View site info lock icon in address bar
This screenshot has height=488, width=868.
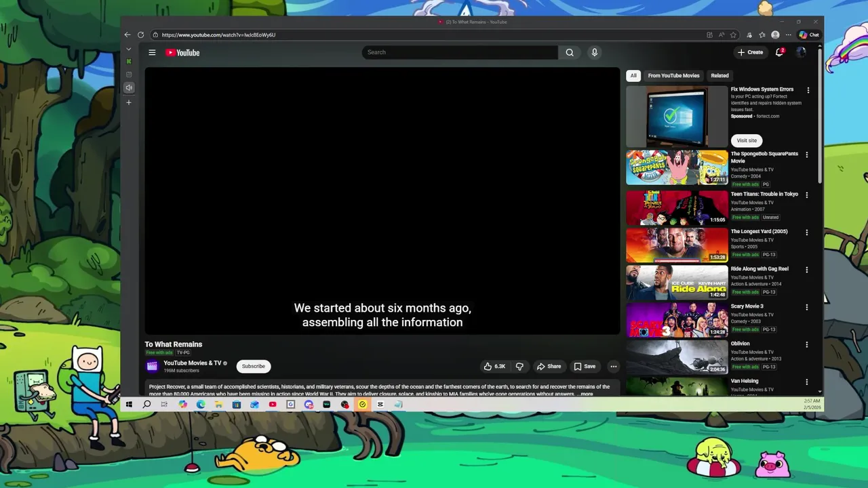coord(155,35)
